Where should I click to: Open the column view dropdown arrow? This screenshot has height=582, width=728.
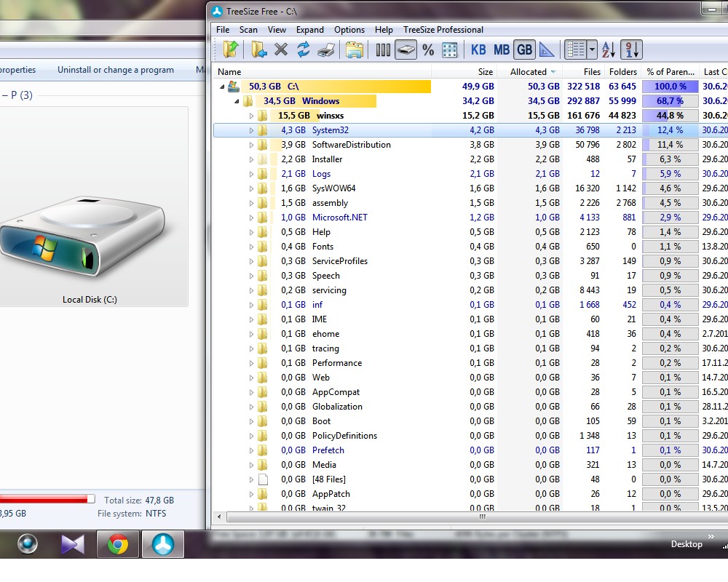tap(592, 49)
